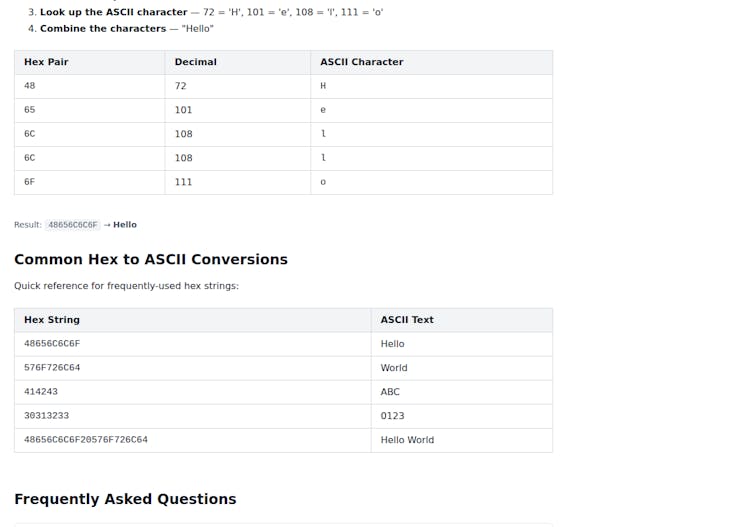Click the "ASCII Text" column header
The width and height of the screenshot is (750, 527).
(x=407, y=320)
